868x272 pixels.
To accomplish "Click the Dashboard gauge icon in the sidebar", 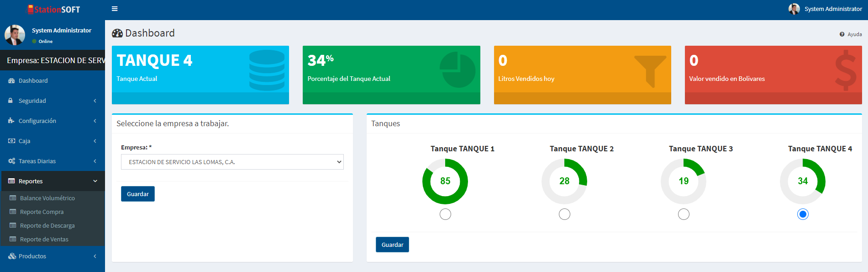I will click(x=11, y=80).
